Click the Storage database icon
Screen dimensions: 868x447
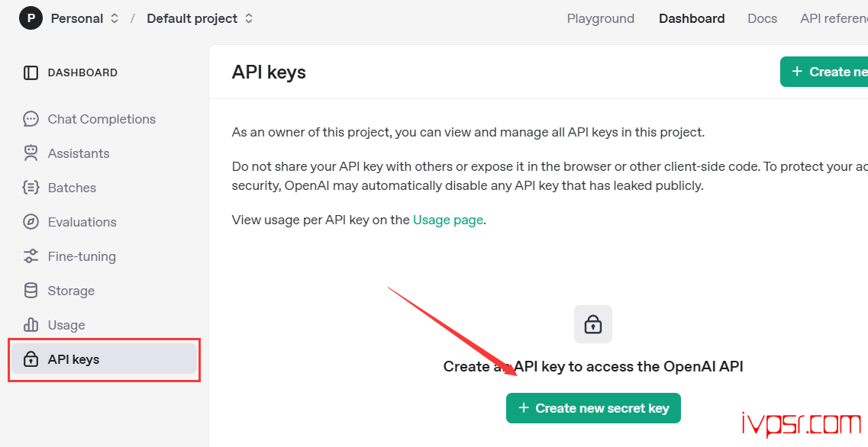coord(31,291)
